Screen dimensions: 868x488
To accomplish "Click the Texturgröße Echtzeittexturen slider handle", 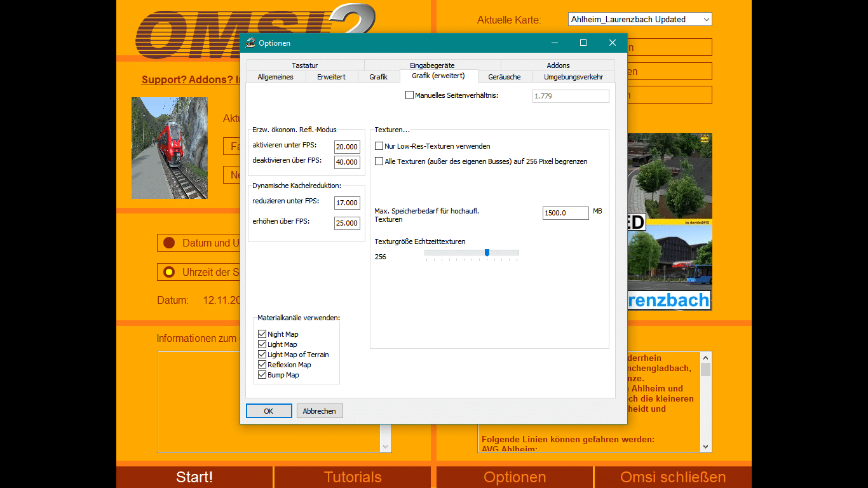I will pyautogui.click(x=487, y=253).
